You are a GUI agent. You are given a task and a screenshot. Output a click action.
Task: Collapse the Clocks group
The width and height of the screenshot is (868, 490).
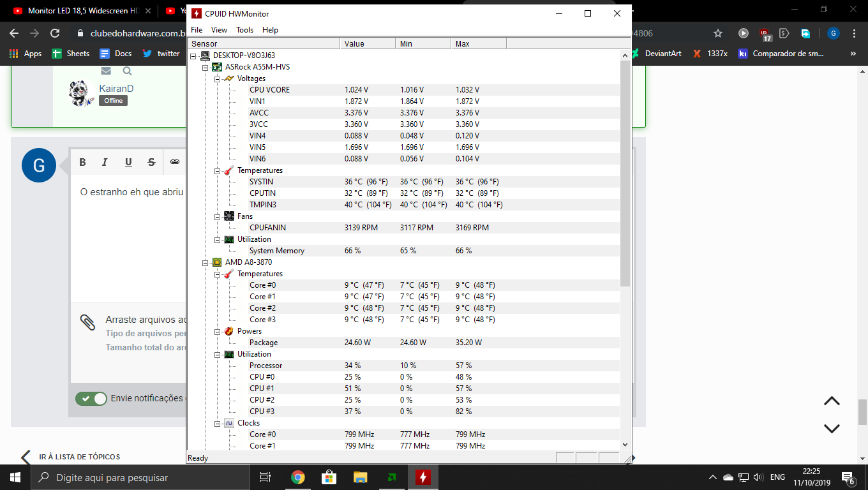(x=218, y=423)
